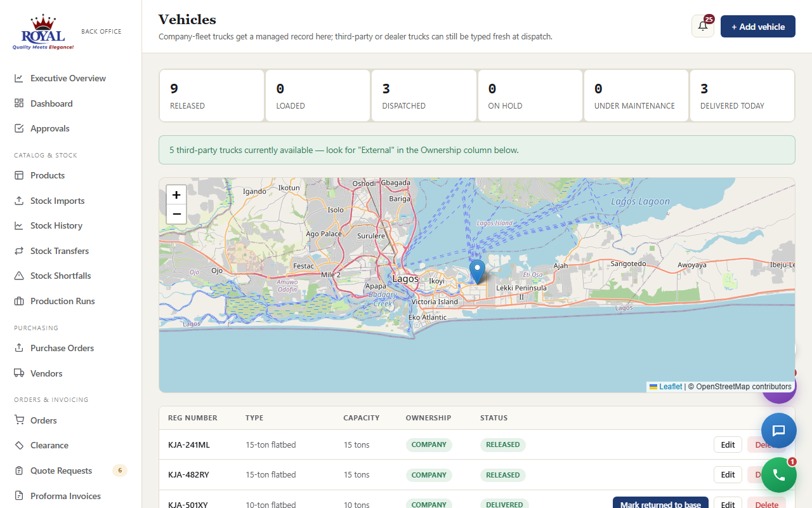The image size is (812, 508).
Task: Select the Released count card
Action: click(x=211, y=95)
